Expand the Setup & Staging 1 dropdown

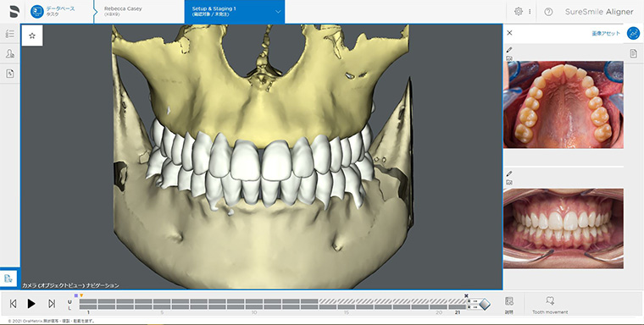pyautogui.click(x=278, y=12)
